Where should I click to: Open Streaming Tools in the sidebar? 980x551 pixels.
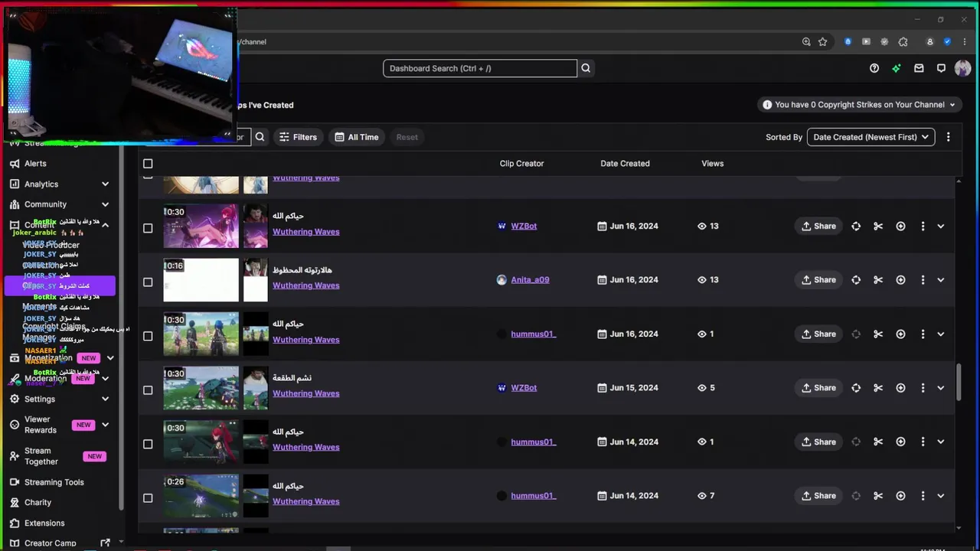pos(54,482)
